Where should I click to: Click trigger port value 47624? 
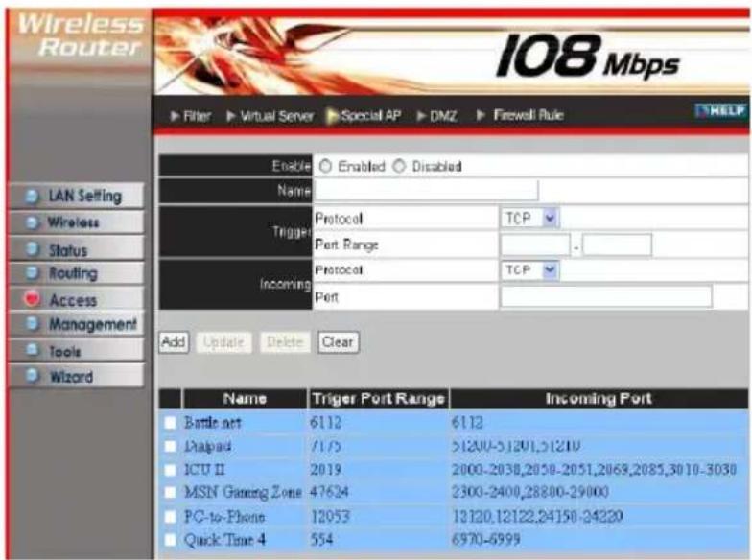[329, 492]
